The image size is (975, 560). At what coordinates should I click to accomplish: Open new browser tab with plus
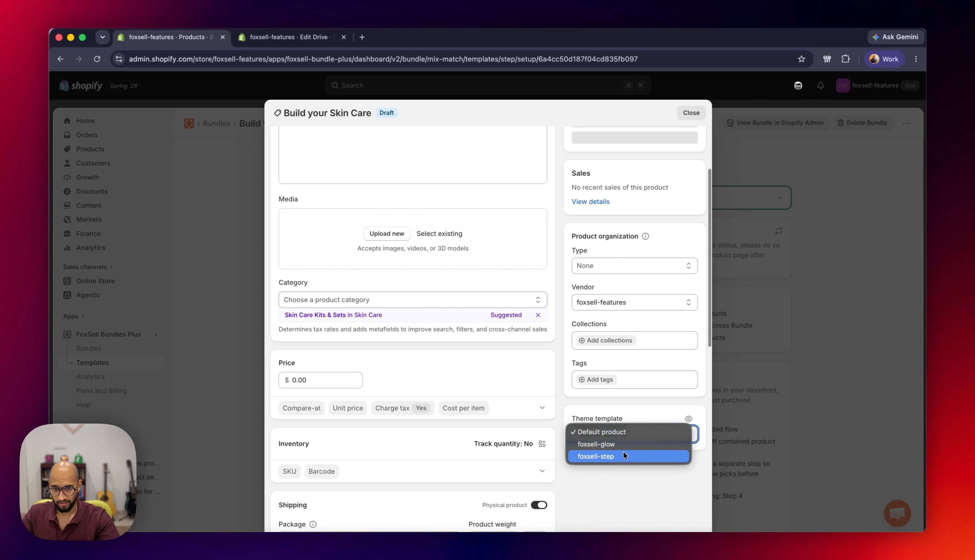[362, 37]
